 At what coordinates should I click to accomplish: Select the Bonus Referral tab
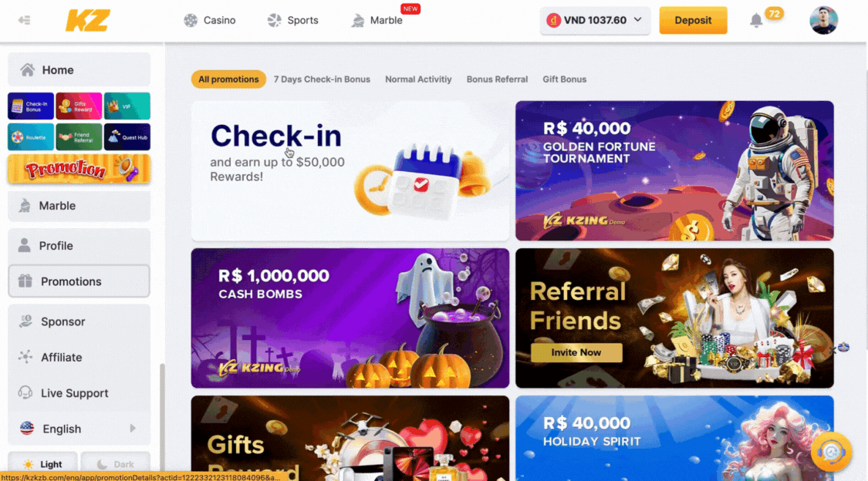tap(497, 79)
